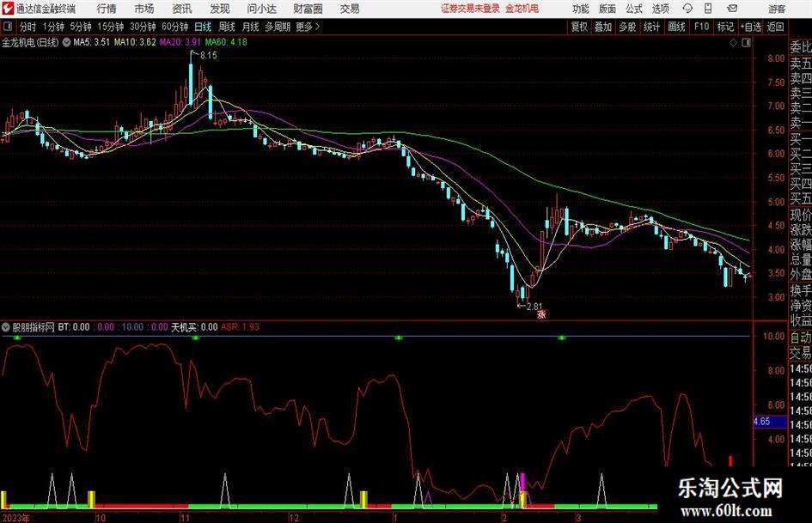
Task: Click the 8.15 high price marker
Action: click(x=208, y=55)
